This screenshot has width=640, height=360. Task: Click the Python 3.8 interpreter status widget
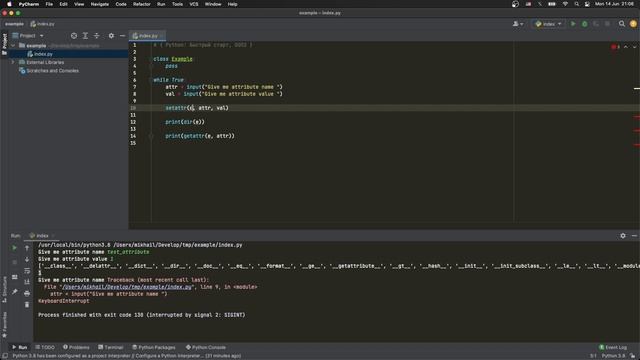(x=613, y=356)
